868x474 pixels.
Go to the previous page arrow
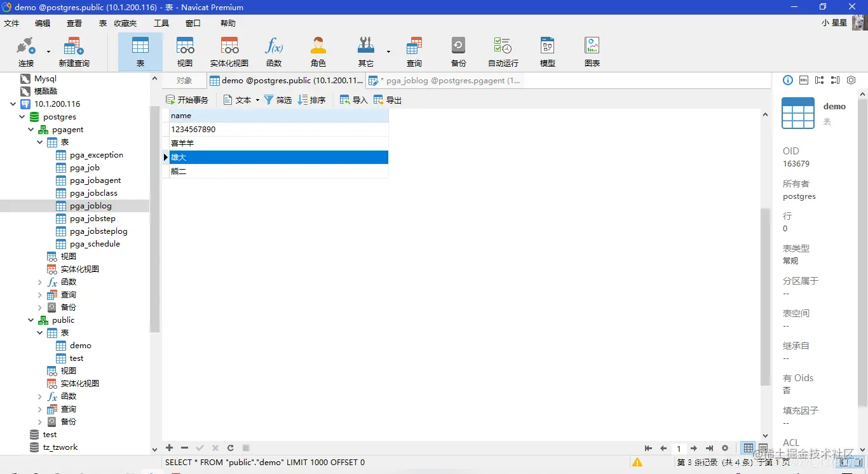coord(663,449)
